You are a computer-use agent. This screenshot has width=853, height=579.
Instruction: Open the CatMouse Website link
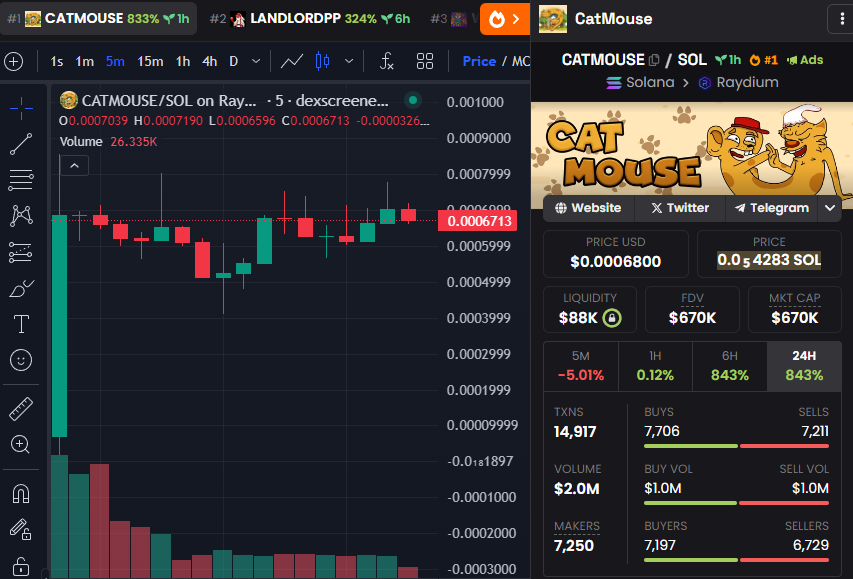588,208
